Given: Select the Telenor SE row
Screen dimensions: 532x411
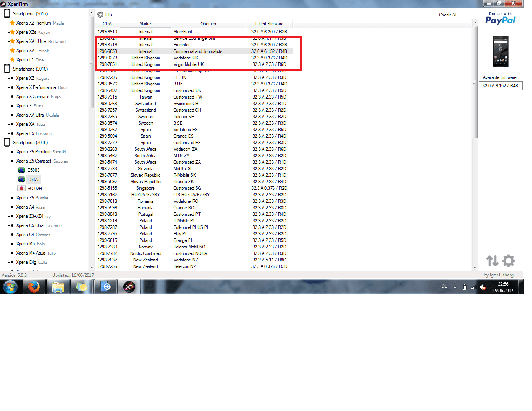Looking at the screenshot, I should point(194,117).
